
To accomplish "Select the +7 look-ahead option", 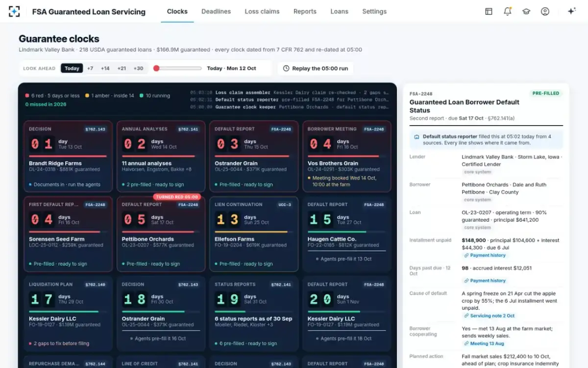I will pyautogui.click(x=90, y=68).
